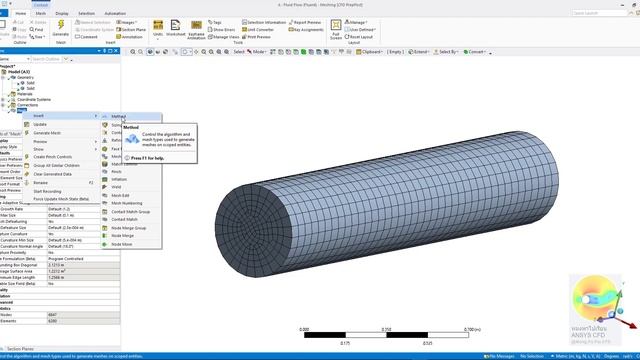Click Reset Layout
This screenshot has width=640, height=360.
pos(359,37)
